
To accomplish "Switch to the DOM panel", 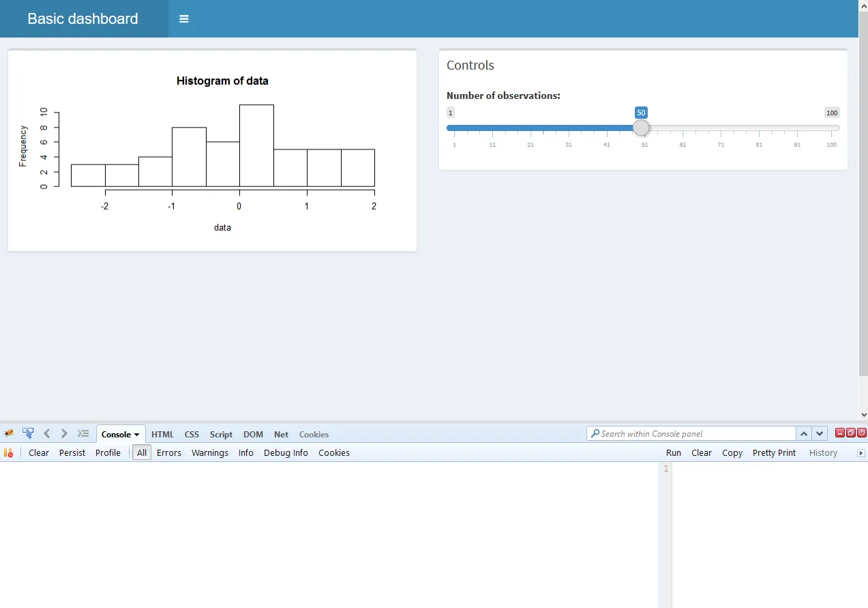I will [x=253, y=434].
